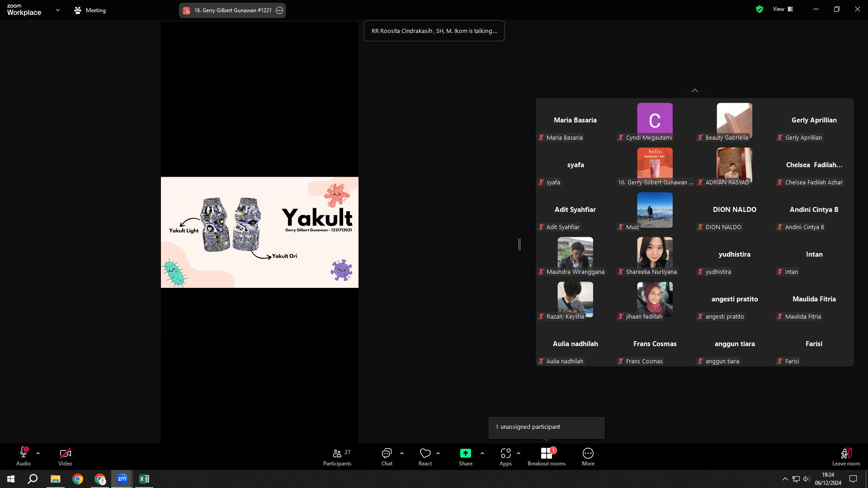Collapse the gallery with the up chevron

coord(695,90)
